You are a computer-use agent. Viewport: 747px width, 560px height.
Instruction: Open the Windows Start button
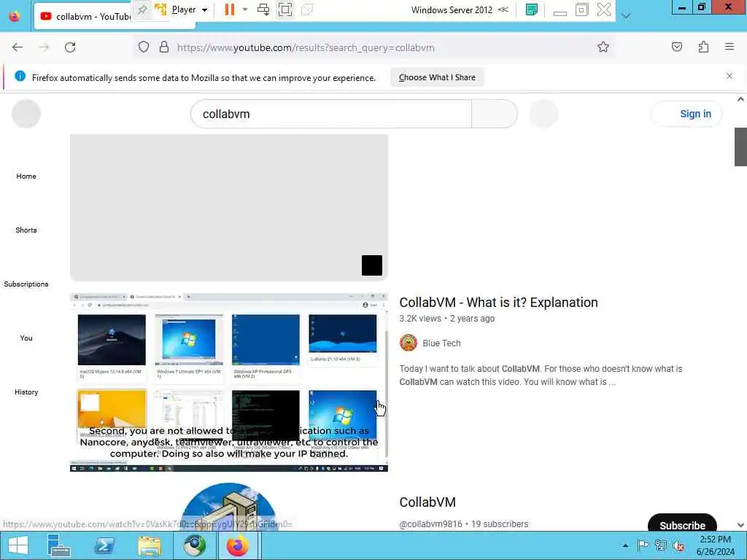click(x=18, y=545)
